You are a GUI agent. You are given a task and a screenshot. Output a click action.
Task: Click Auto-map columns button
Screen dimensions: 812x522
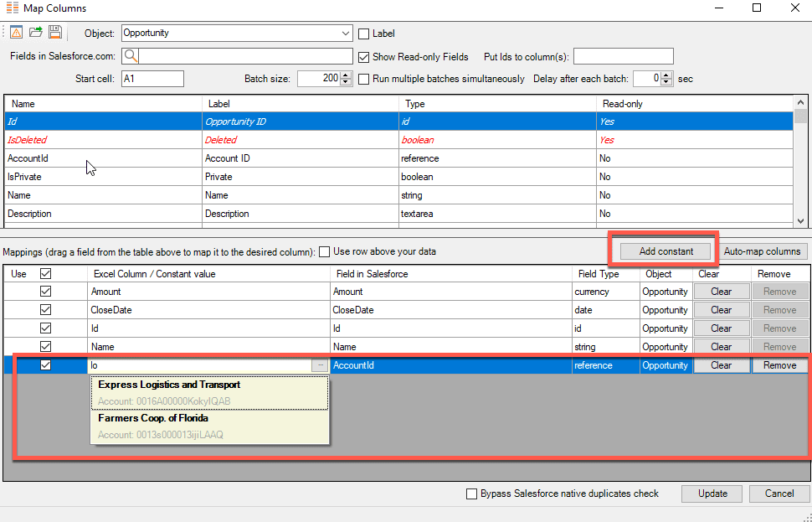click(x=763, y=251)
